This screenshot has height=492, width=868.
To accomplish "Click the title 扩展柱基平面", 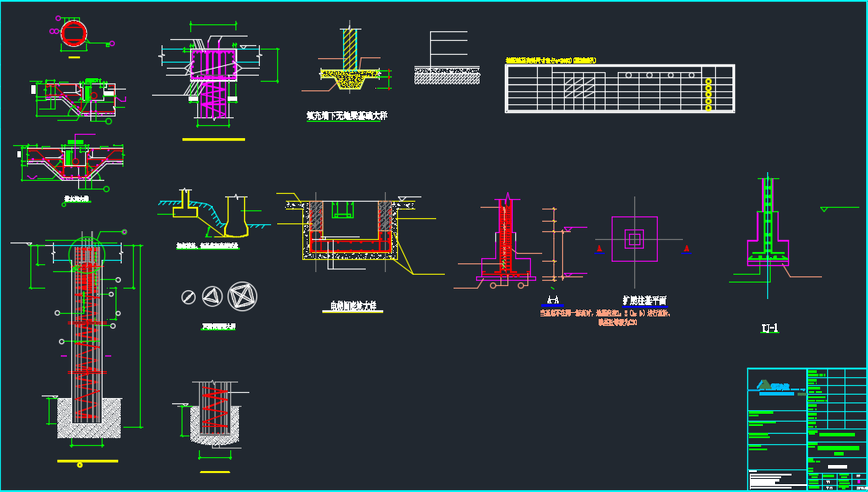I will (645, 301).
